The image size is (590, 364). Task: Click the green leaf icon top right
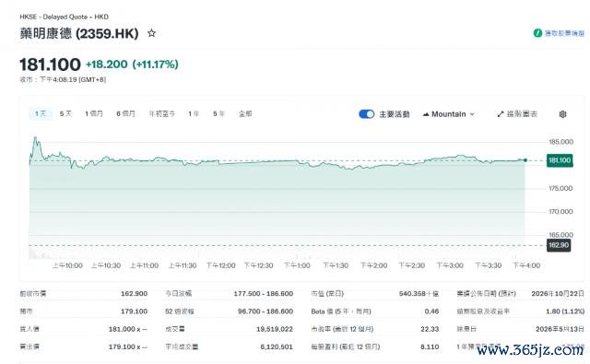[x=537, y=33]
